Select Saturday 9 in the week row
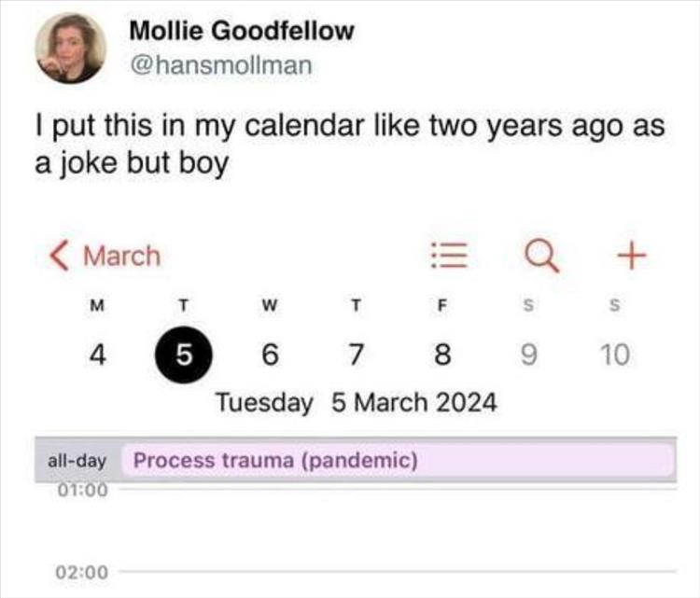 pos(529,355)
